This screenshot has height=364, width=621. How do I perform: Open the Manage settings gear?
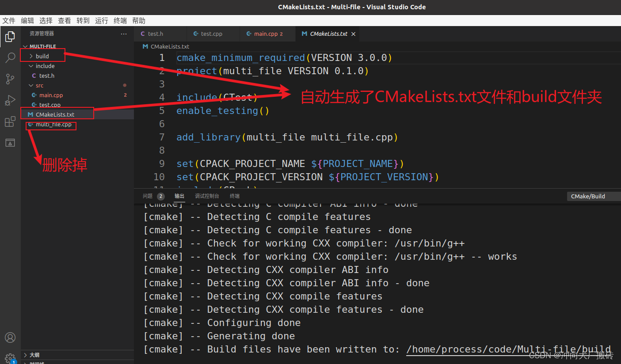coord(10,358)
